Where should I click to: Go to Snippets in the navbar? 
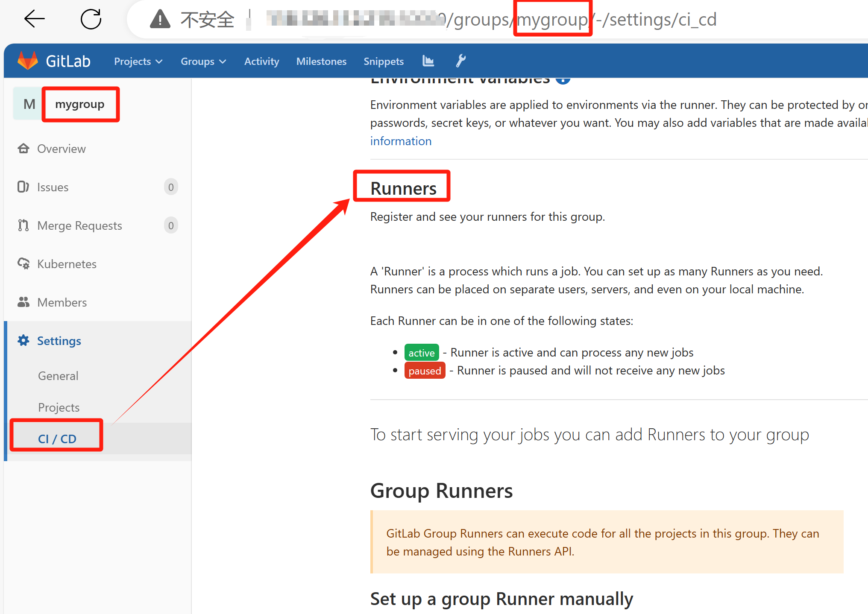(383, 61)
